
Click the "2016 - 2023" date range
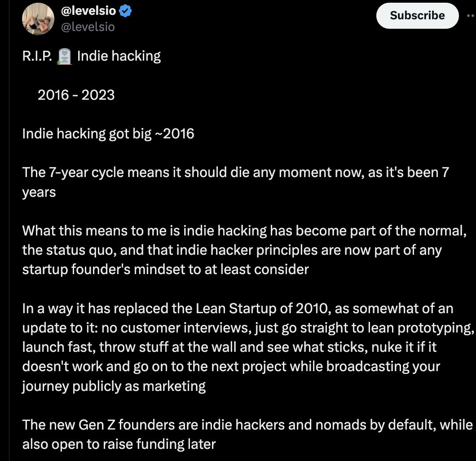(x=76, y=95)
